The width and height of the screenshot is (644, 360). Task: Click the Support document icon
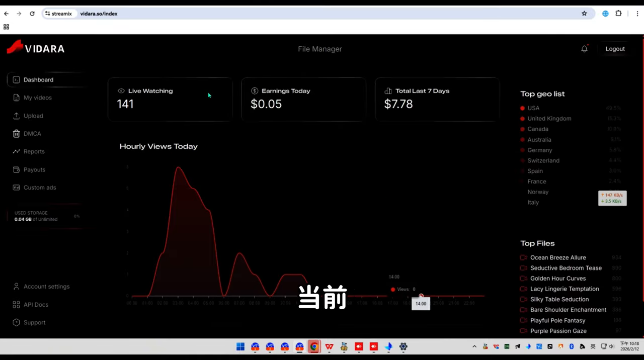(x=16, y=322)
